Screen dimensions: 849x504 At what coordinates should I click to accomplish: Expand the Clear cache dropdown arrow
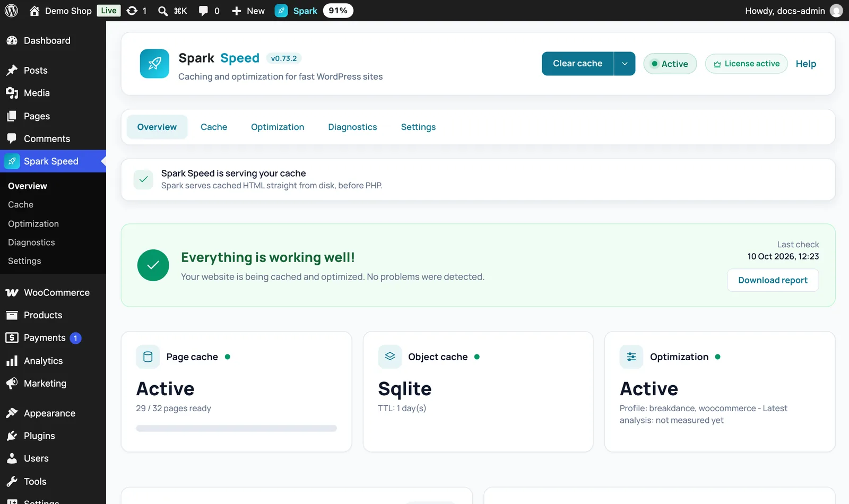coord(625,64)
